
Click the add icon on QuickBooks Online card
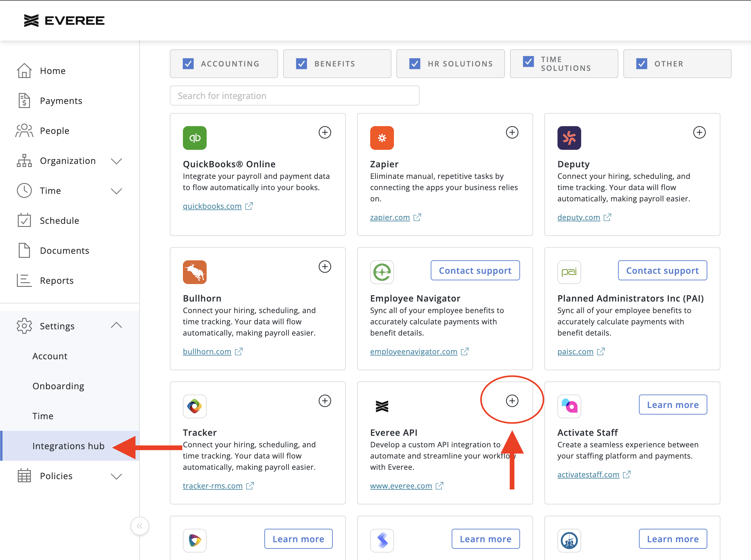pyautogui.click(x=325, y=133)
